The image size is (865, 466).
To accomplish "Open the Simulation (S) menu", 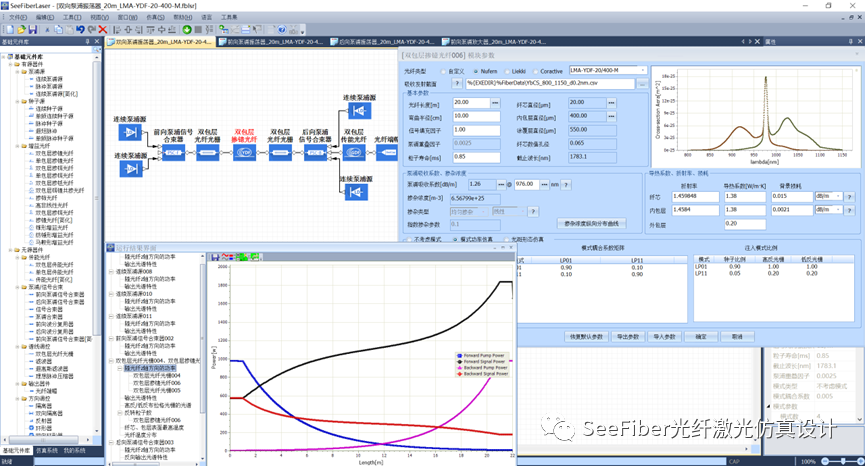I will click(x=156, y=18).
